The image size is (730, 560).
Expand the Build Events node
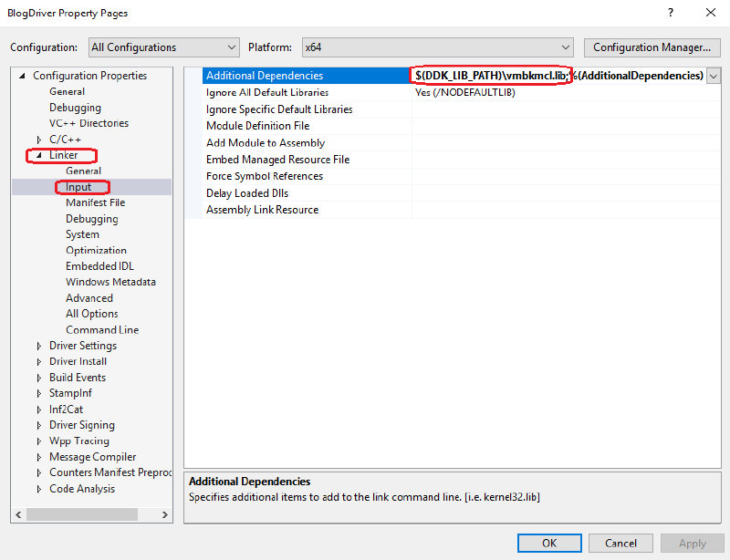tap(39, 378)
